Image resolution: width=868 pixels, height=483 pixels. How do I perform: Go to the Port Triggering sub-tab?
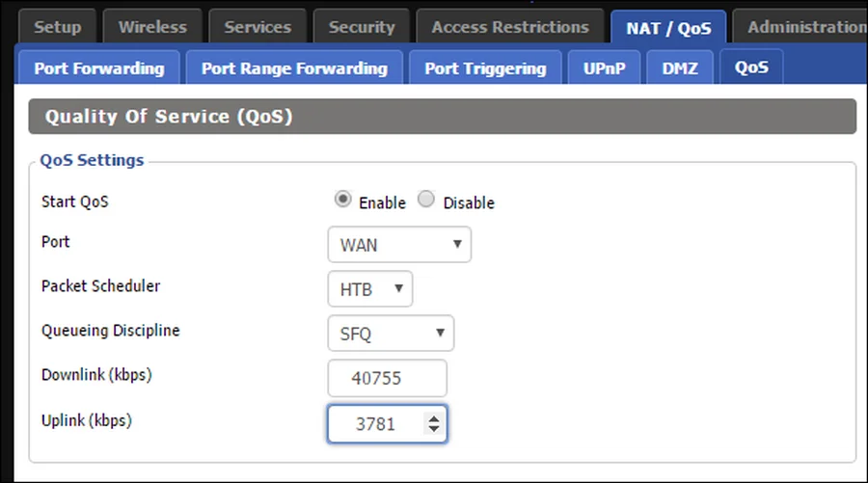pyautogui.click(x=485, y=68)
